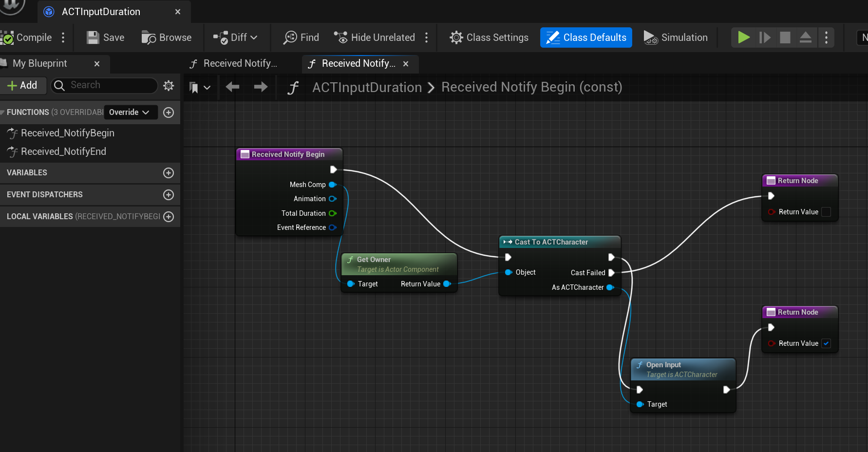The image size is (868, 452).
Task: Open the Override functions dropdown
Action: pyautogui.click(x=130, y=113)
